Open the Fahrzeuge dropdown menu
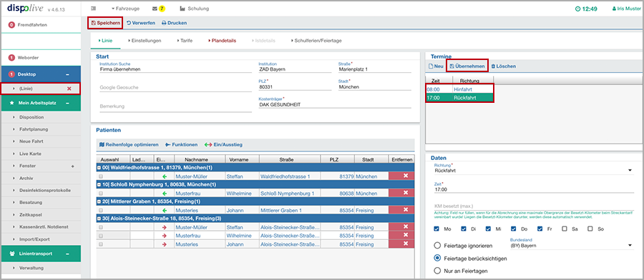Screen dimensions: 644x280 [x=125, y=8]
